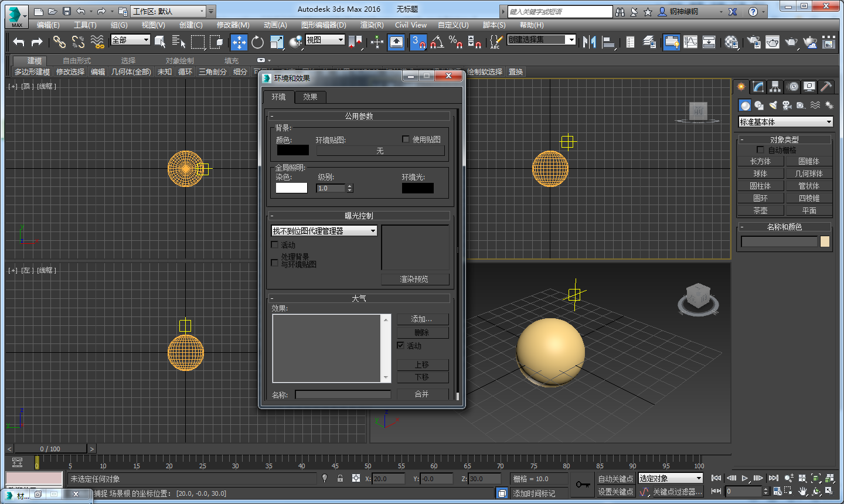Screen dimensions: 844x504
Task: Open the Curve Editor from toolbar
Action: [x=690, y=42]
